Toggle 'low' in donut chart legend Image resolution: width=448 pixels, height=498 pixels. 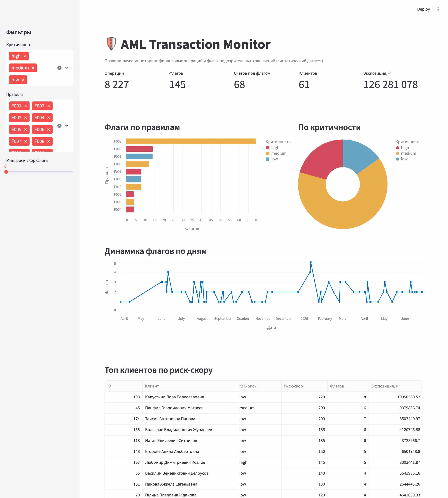point(402,159)
